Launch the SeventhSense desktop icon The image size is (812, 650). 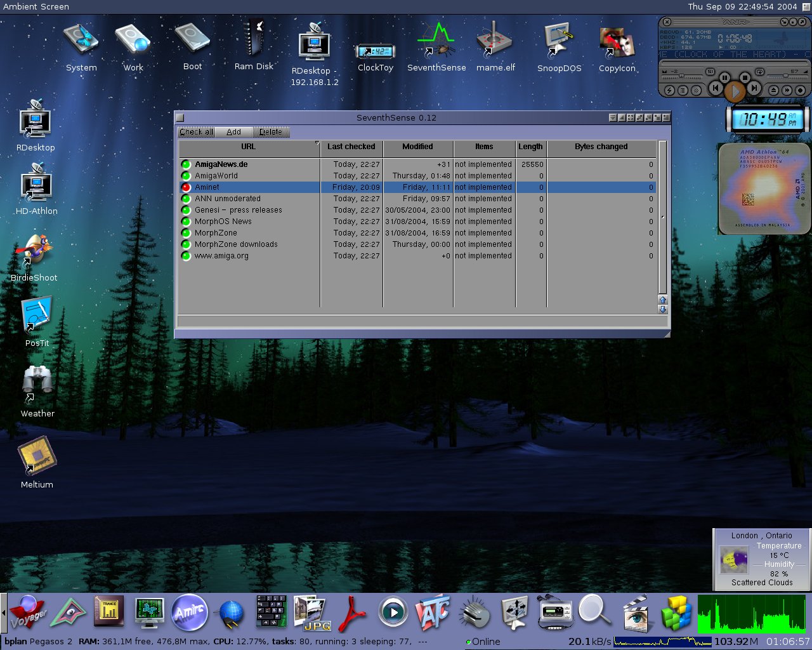(x=436, y=48)
